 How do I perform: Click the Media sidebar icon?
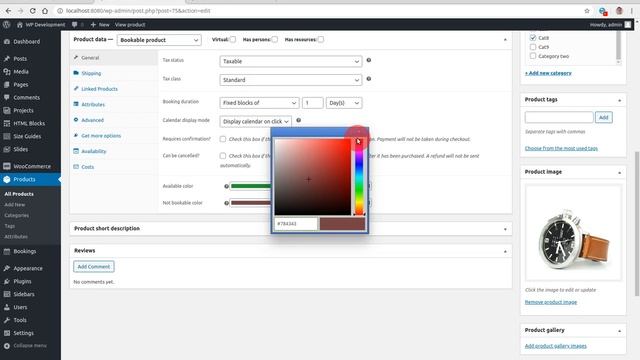coord(7,71)
